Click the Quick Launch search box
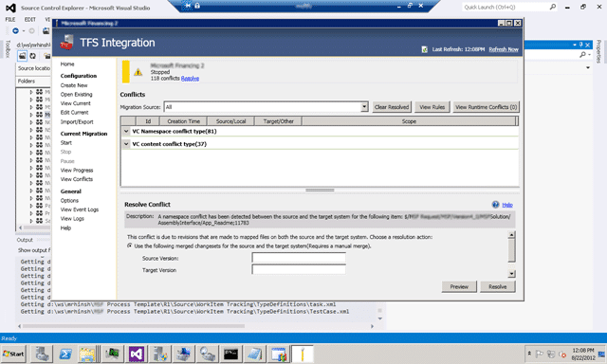 pyautogui.click(x=506, y=7)
